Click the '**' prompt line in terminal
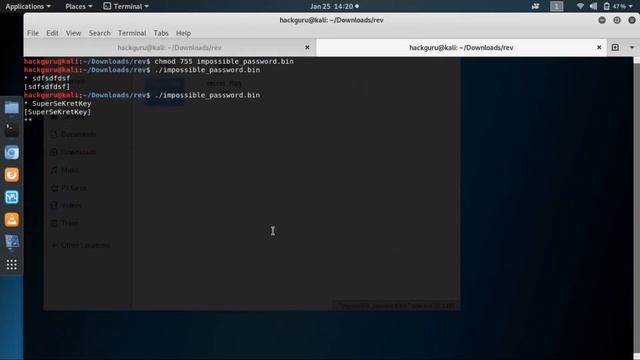The height and width of the screenshot is (360, 640). coord(28,120)
